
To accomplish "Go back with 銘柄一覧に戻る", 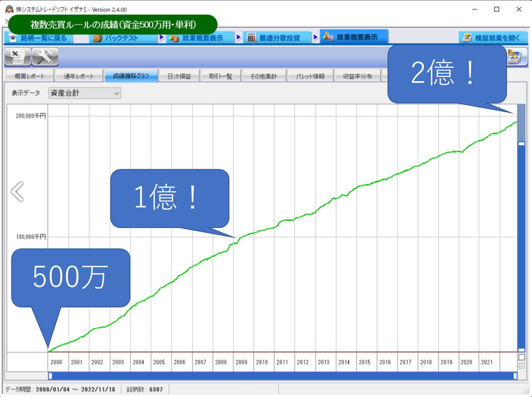I will point(39,38).
